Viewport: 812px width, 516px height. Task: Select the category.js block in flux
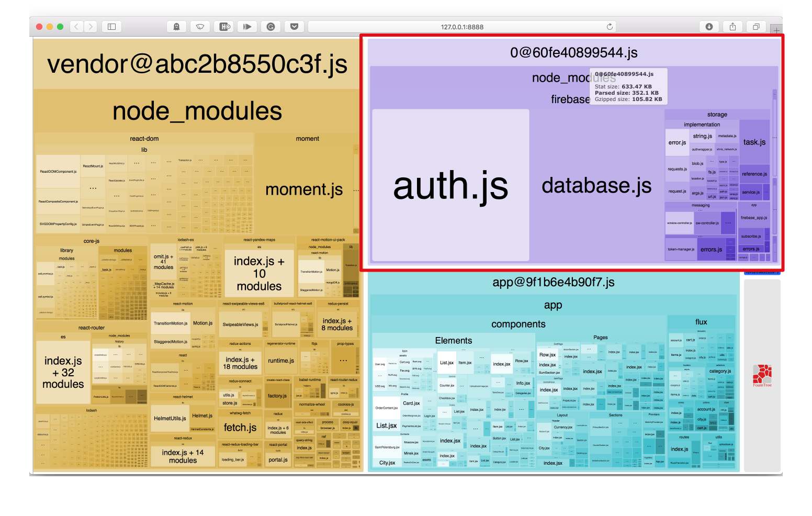click(720, 371)
